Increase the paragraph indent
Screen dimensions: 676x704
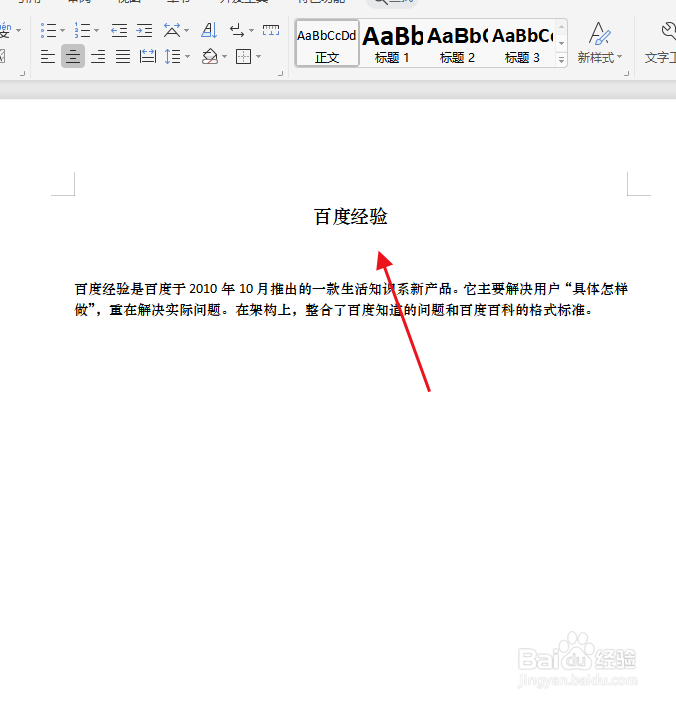[144, 31]
